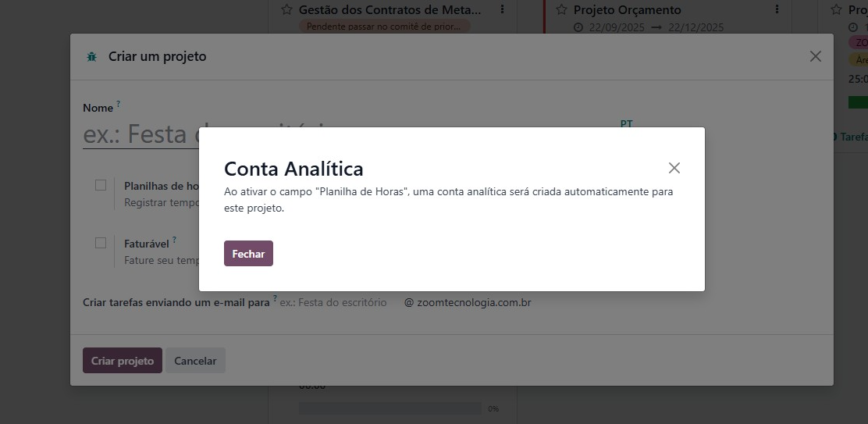Screen dimensions: 868x424
Task: Click the 0% progress bar
Action: pyautogui.click(x=390, y=408)
